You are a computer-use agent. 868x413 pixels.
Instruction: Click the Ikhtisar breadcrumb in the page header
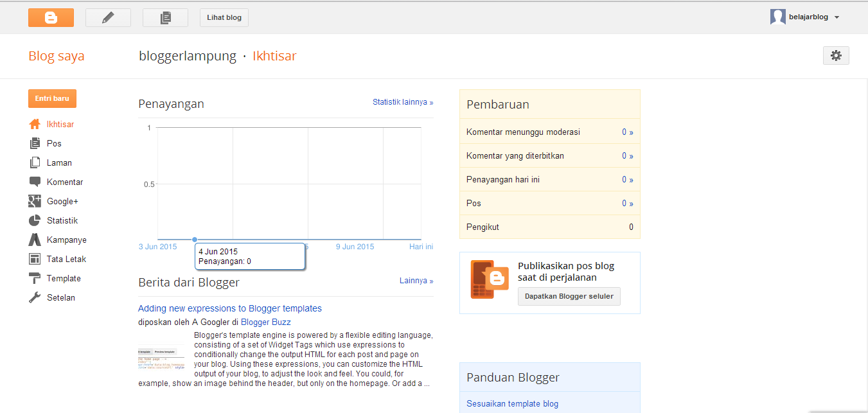pos(274,56)
